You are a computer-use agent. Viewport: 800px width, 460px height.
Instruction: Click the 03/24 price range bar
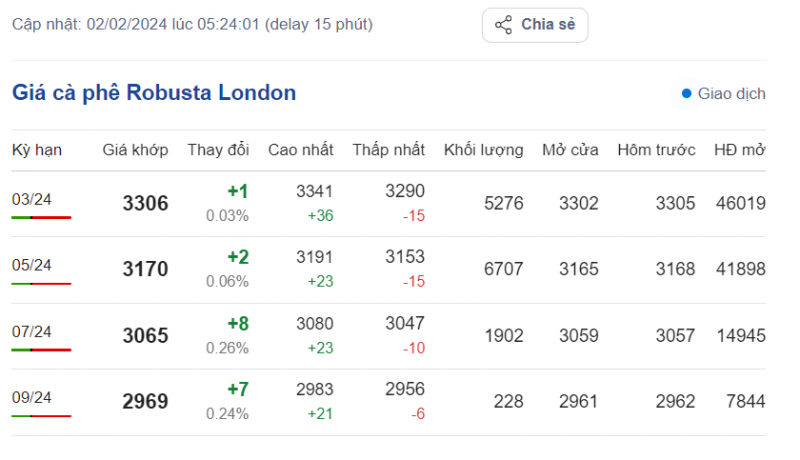point(41,217)
